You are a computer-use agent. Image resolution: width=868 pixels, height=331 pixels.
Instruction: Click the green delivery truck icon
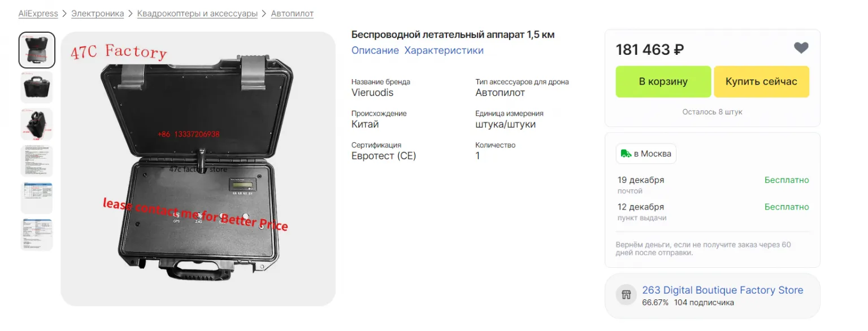point(626,154)
